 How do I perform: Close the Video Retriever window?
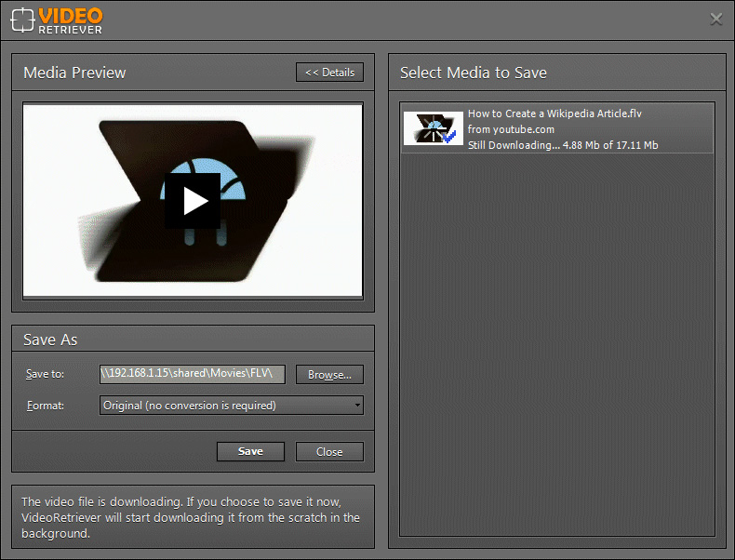tap(716, 19)
